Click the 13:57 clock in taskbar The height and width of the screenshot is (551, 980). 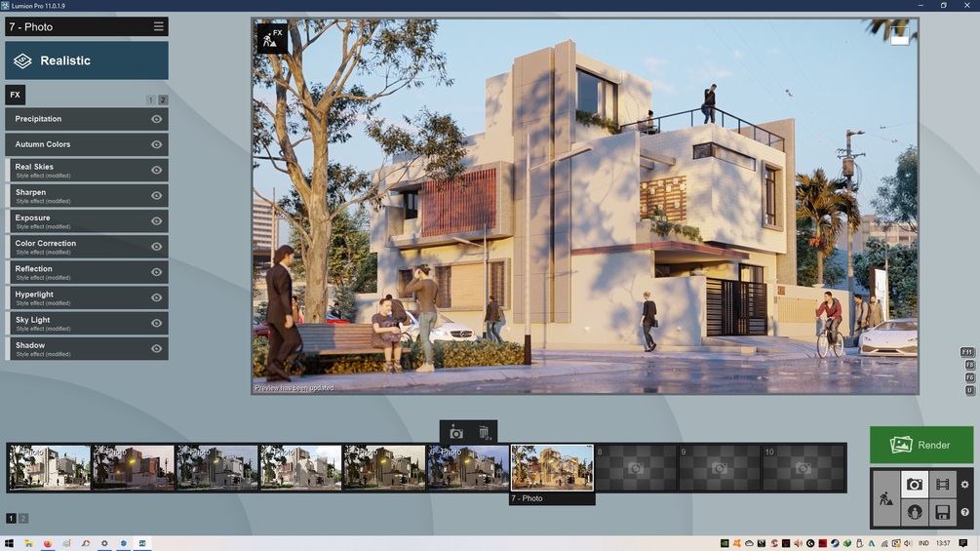[x=943, y=543]
